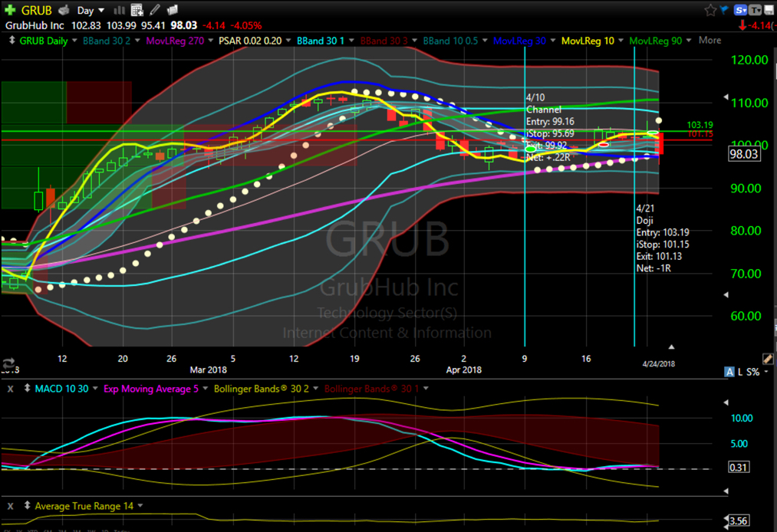Viewport: 777px width, 532px height.
Task: Click the ATR pane reorder arrows icon
Action: pos(28,505)
